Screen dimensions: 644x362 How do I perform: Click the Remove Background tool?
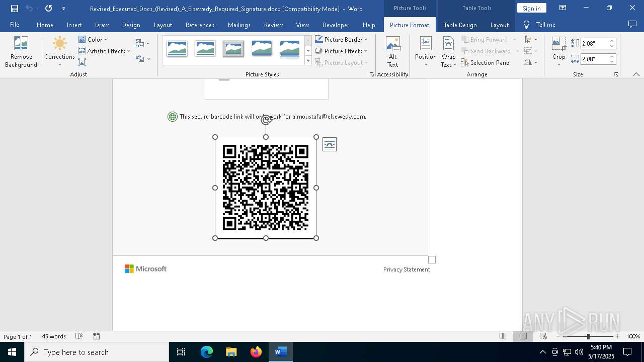click(21, 52)
